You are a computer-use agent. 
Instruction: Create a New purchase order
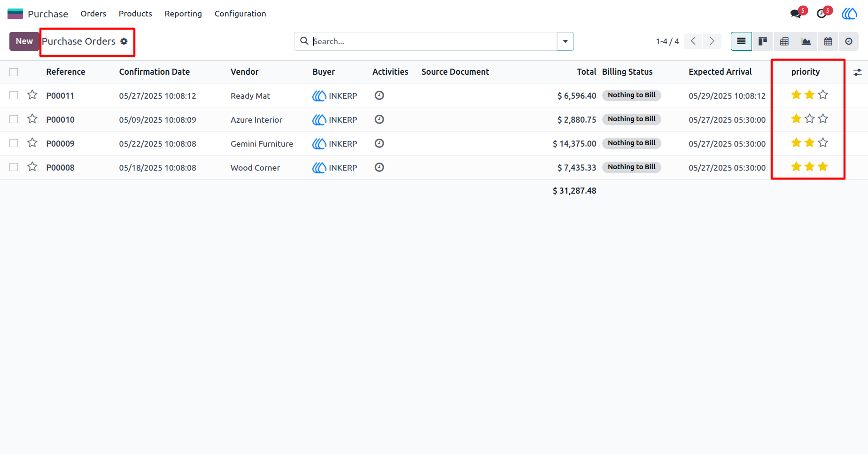(x=24, y=41)
